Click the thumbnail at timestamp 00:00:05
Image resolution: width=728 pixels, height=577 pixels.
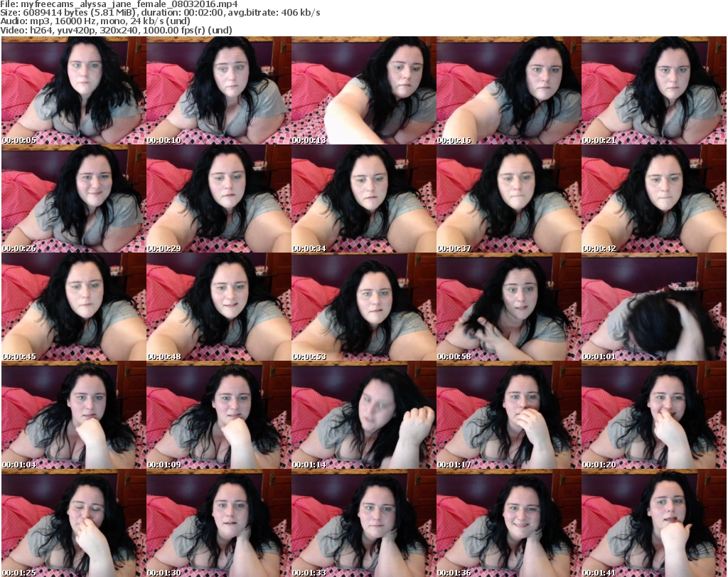[73, 91]
